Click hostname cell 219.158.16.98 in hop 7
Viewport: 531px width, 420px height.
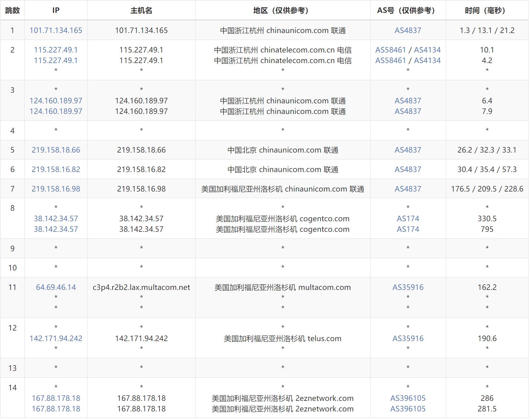(141, 189)
